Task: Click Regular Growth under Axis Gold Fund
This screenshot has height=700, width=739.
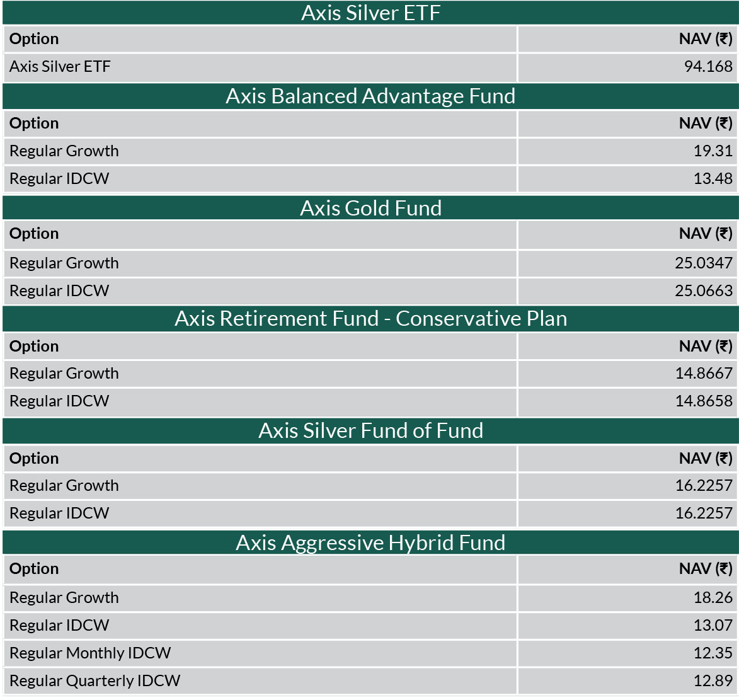Action: [64, 263]
